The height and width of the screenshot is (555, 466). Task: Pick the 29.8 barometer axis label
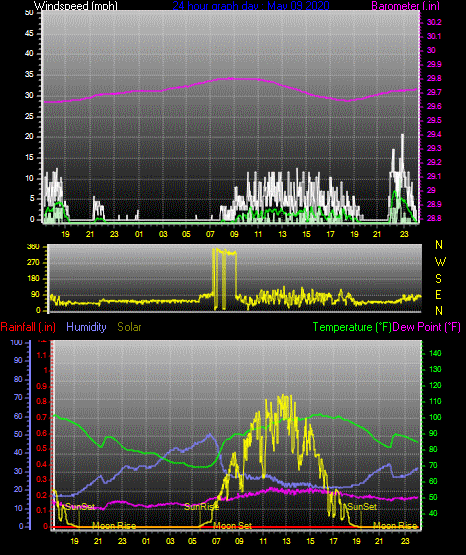[x=434, y=79]
